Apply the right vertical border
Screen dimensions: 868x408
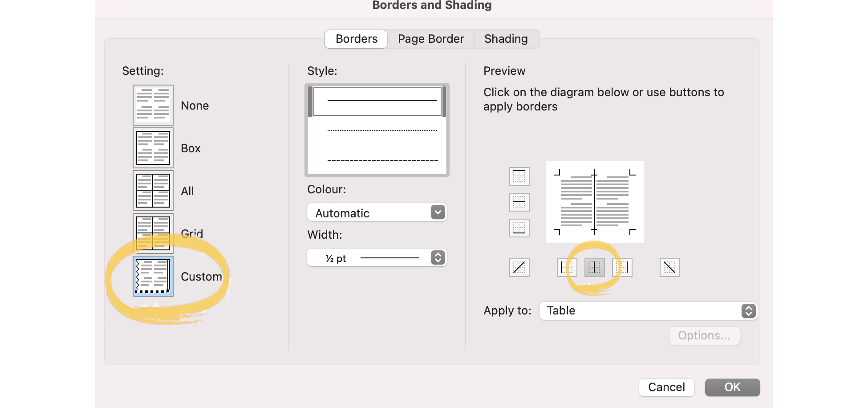click(x=622, y=267)
